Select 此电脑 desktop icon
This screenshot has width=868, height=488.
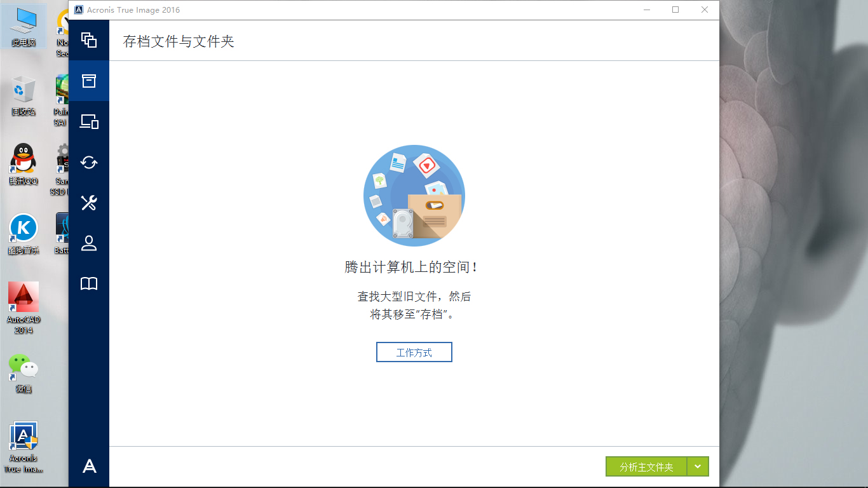24,27
